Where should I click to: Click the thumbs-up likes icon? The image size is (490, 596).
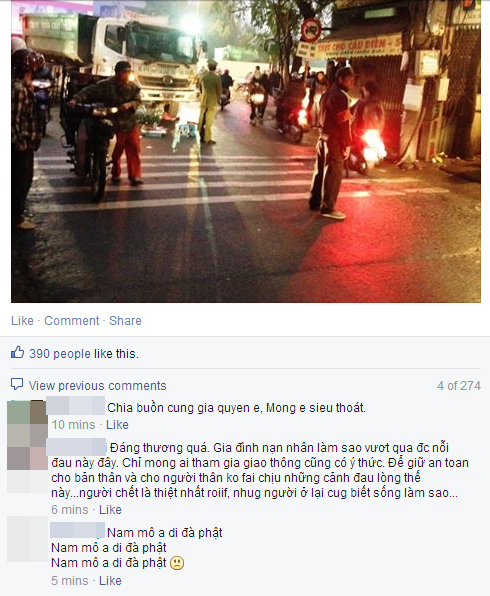click(x=17, y=353)
